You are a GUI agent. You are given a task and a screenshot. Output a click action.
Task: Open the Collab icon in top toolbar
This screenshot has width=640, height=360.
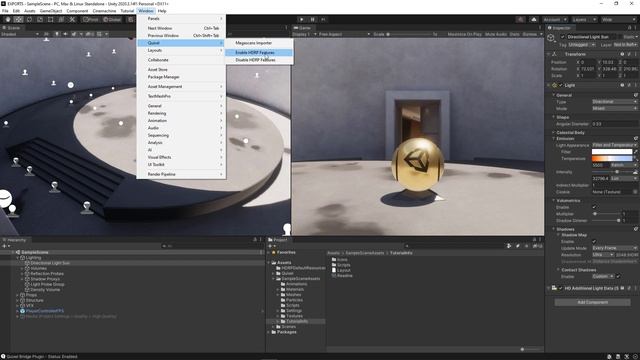pyautogui.click(x=520, y=19)
